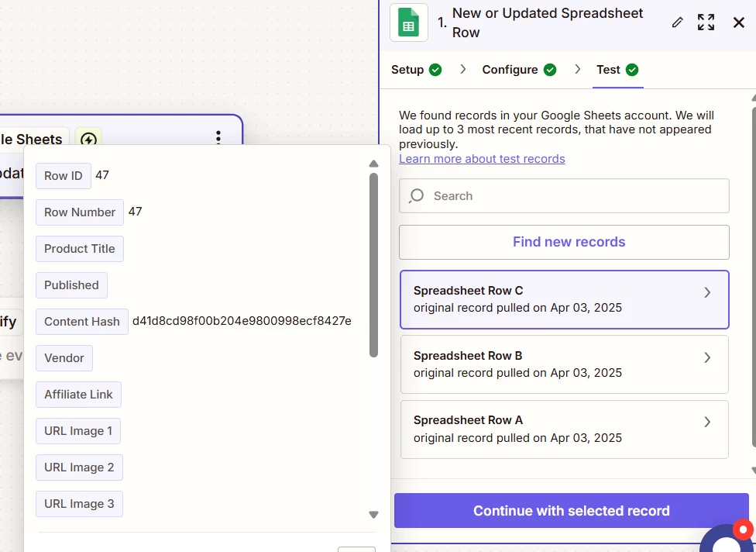
Task: Close the step editor panel
Action: coord(739,22)
